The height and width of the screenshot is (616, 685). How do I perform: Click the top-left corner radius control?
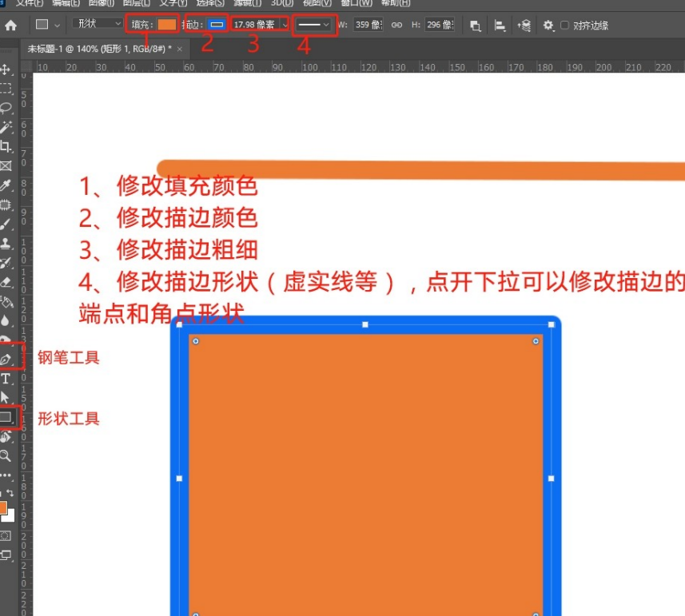(196, 341)
